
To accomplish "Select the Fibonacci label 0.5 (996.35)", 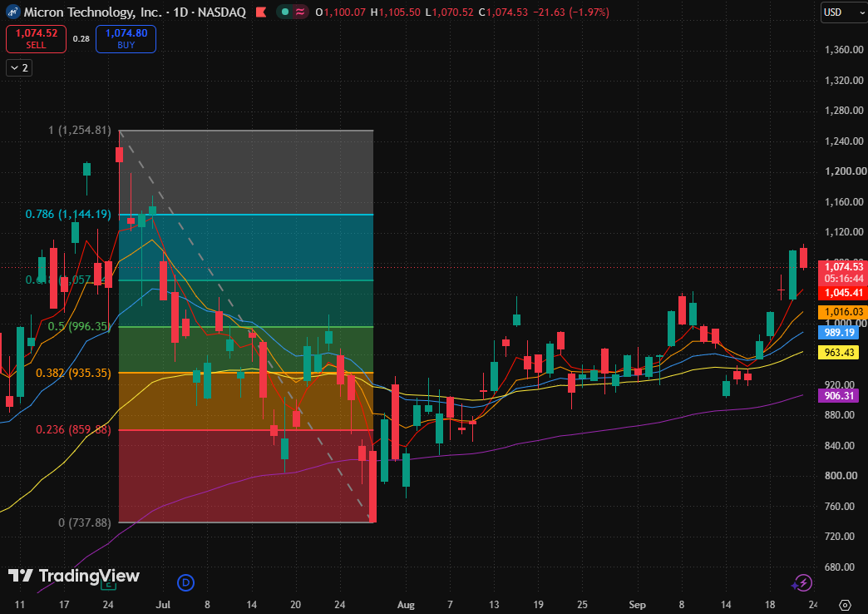I will point(79,326).
